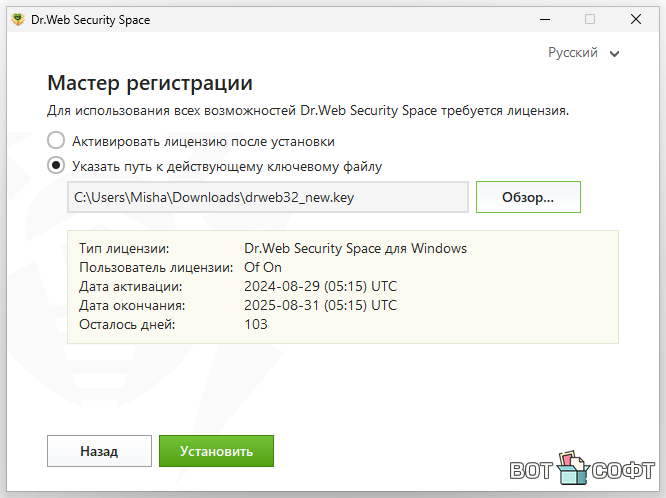Select 'Активировать лицензию после установки' radio button
Viewport: 666px width, 498px height.
coord(56,141)
